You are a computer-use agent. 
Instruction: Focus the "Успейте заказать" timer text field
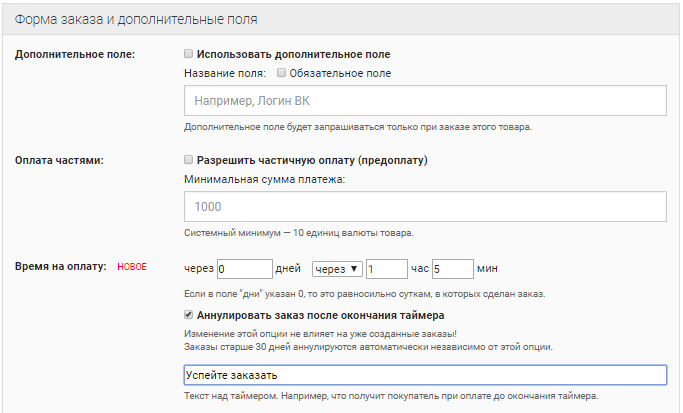click(425, 375)
